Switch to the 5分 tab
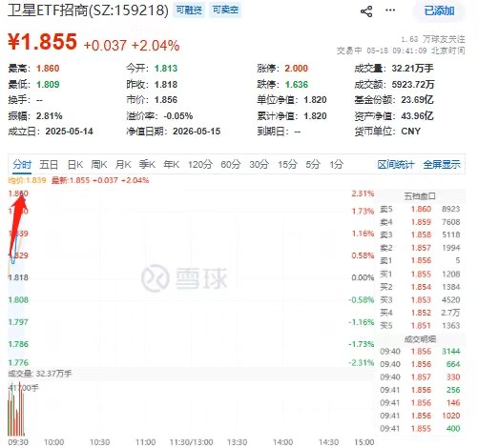The image size is (478, 448). pos(313,165)
